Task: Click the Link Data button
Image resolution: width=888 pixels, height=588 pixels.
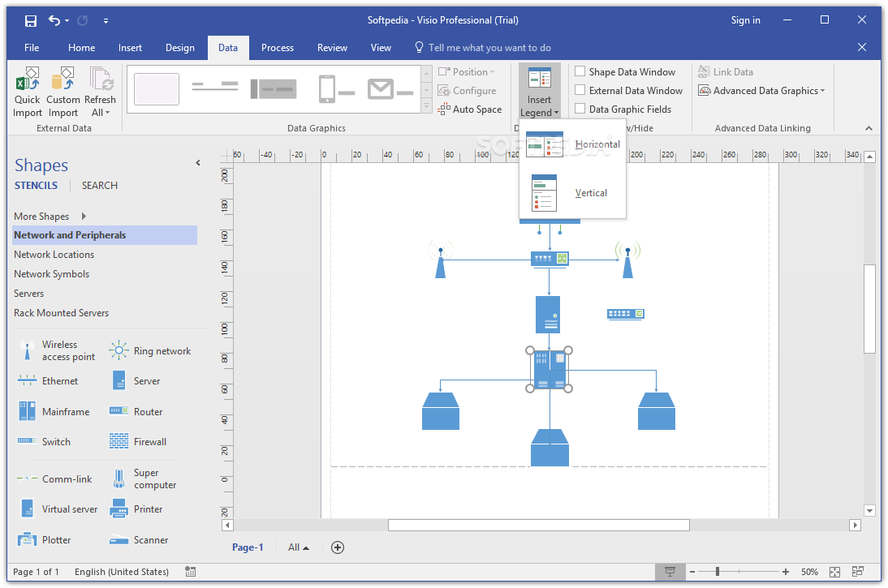Action: [x=726, y=72]
